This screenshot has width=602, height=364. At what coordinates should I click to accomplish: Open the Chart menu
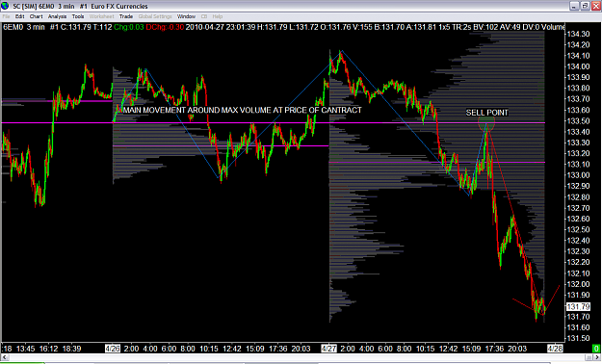pyautogui.click(x=36, y=16)
